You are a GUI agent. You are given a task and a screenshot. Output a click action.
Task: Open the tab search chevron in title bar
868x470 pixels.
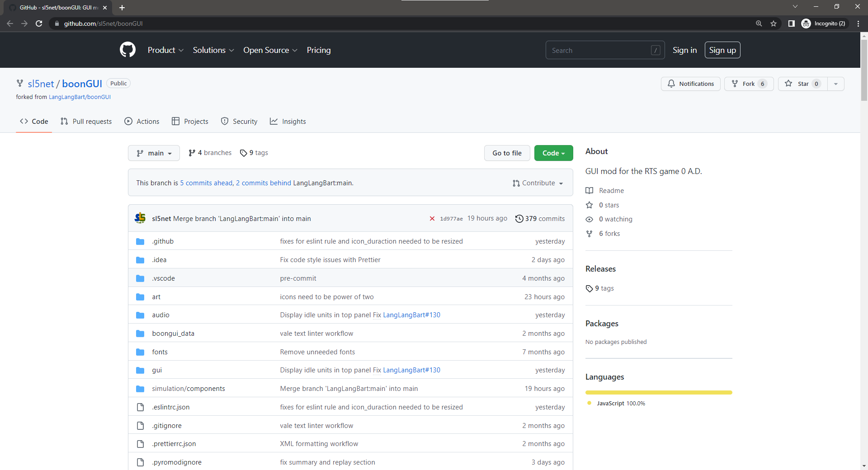pyautogui.click(x=795, y=6)
